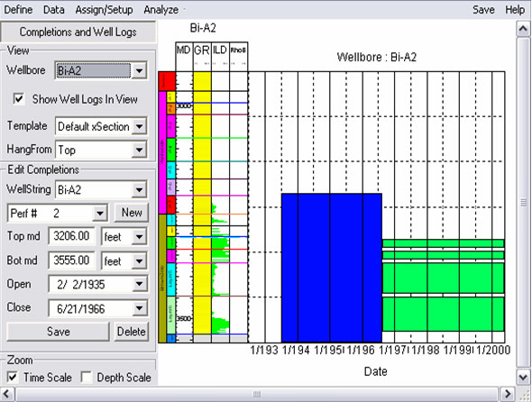Click the Date axis label
This screenshot has width=532, height=402.
click(376, 371)
